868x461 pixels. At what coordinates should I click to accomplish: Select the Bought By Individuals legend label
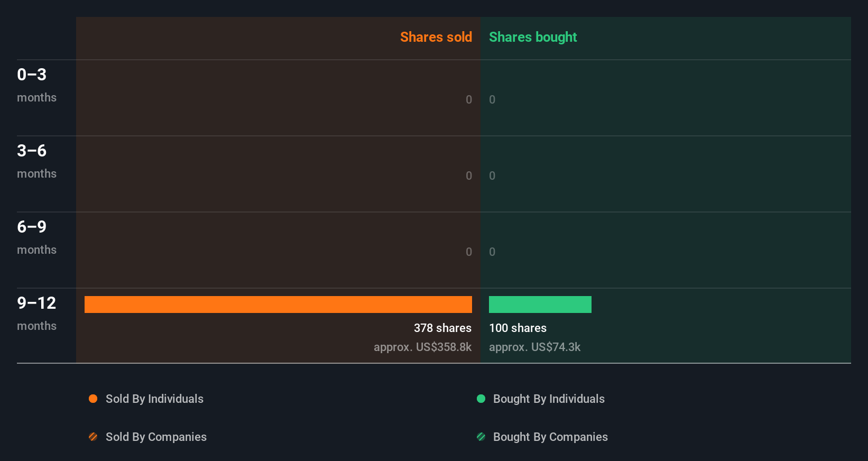click(549, 399)
